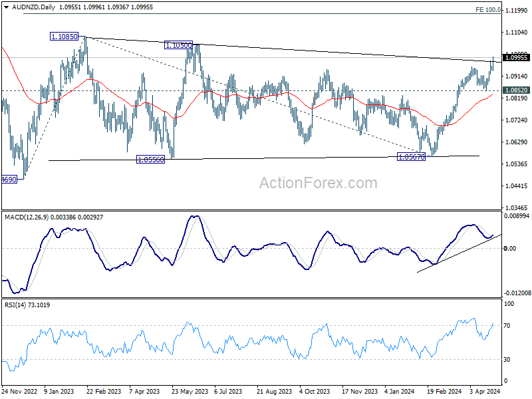Select the 24 Nov 2022 date label
This screenshot has height=399, width=532.
[x=20, y=391]
